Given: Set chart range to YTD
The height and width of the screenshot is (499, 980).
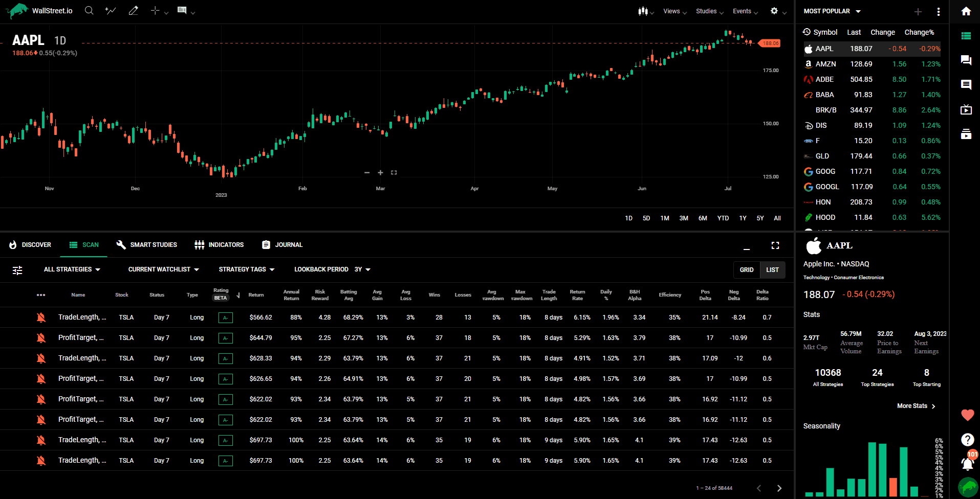Looking at the screenshot, I should click(x=723, y=218).
